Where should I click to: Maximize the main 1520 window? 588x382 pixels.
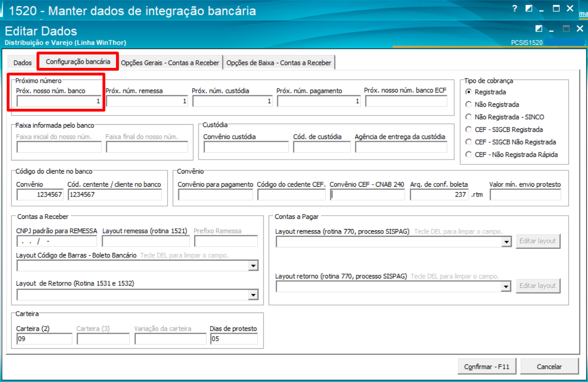tap(556, 8)
